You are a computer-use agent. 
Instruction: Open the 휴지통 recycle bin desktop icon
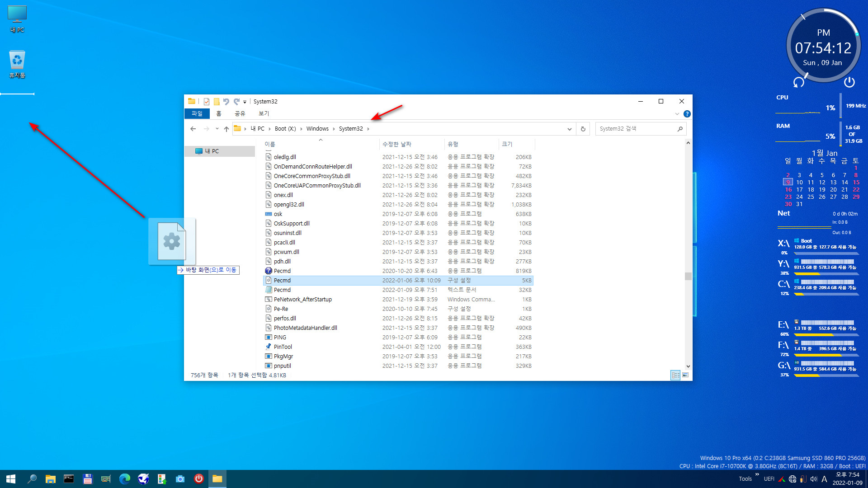coord(17,64)
